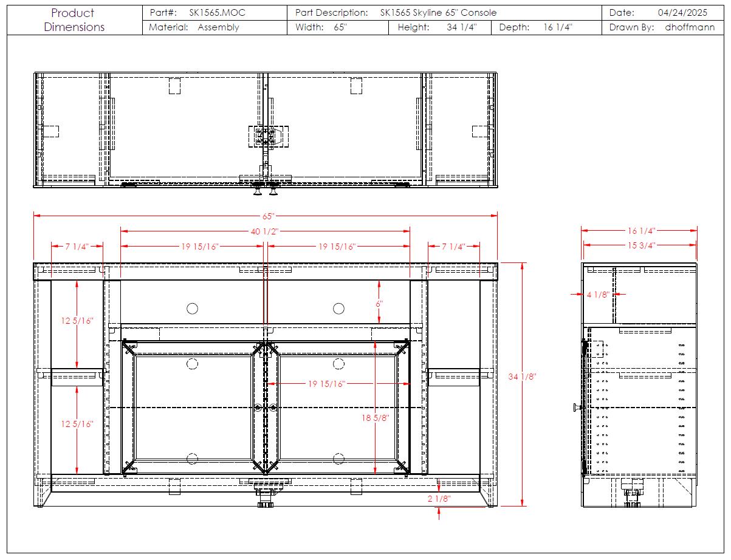The width and height of the screenshot is (731, 560).
Task: Click the Height value 34 1/4" in header
Action: click(x=460, y=27)
